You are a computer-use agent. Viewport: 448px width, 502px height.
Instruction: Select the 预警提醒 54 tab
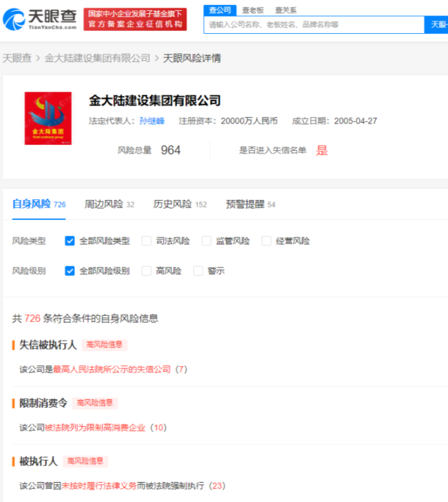[251, 204]
